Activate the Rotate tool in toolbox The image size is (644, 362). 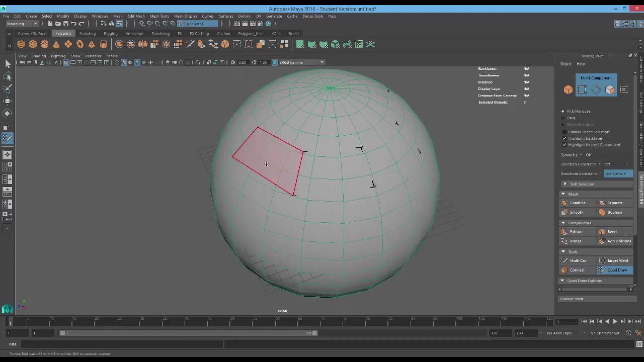(8, 114)
